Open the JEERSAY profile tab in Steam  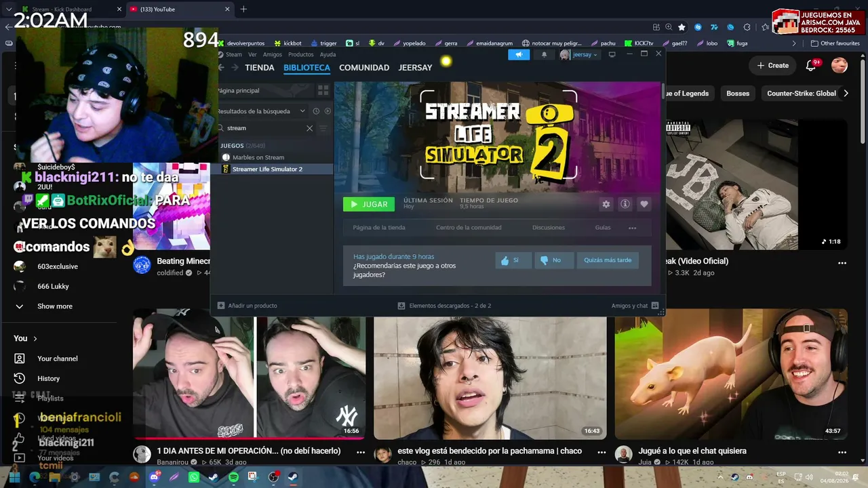[415, 68]
